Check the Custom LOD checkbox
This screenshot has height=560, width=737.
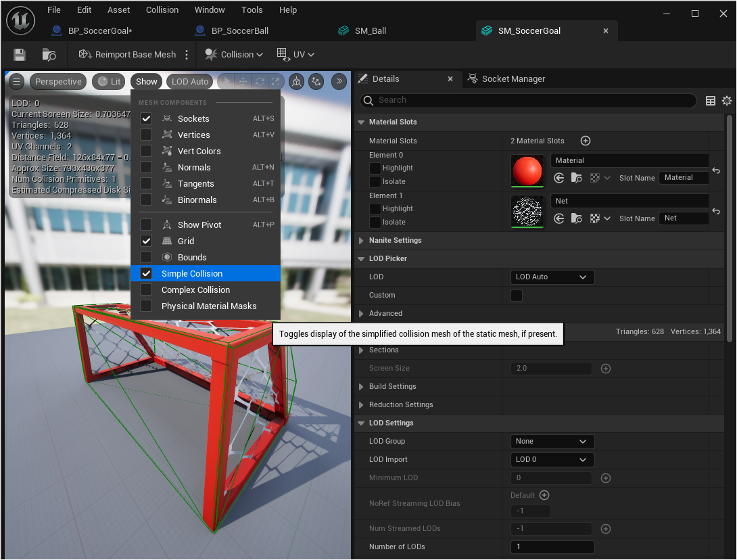coord(517,296)
